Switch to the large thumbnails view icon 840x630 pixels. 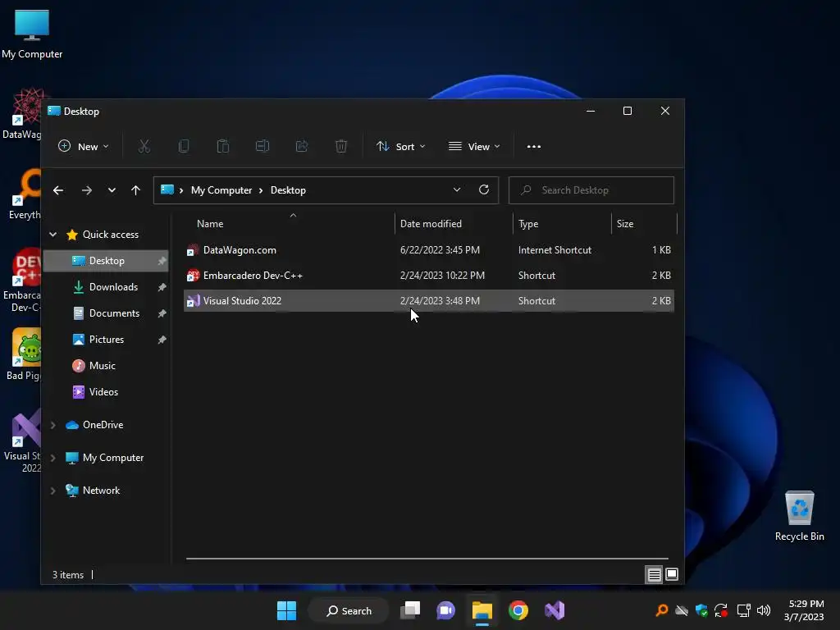click(672, 575)
